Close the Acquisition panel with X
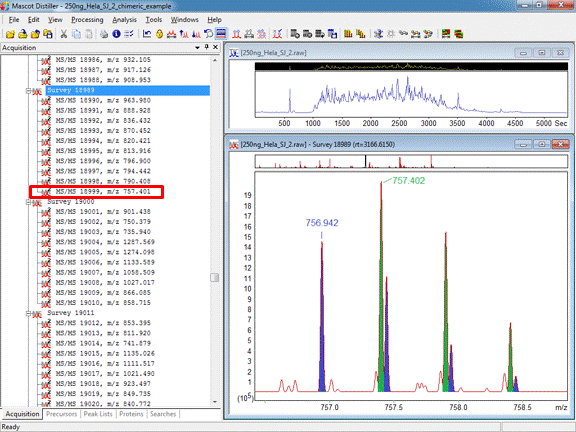Screen dimensions: 576x432 pos(216,47)
